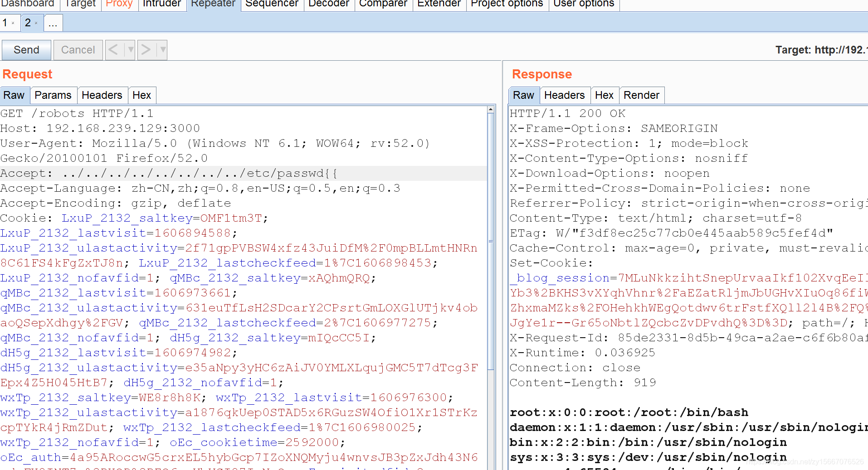This screenshot has width=868, height=470.
Task: Show Request Hex view
Action: click(142, 96)
